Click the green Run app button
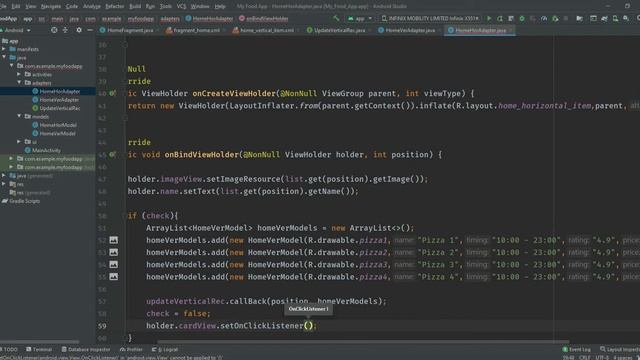Viewport: 640px width, 360px height. pyautogui.click(x=489, y=18)
